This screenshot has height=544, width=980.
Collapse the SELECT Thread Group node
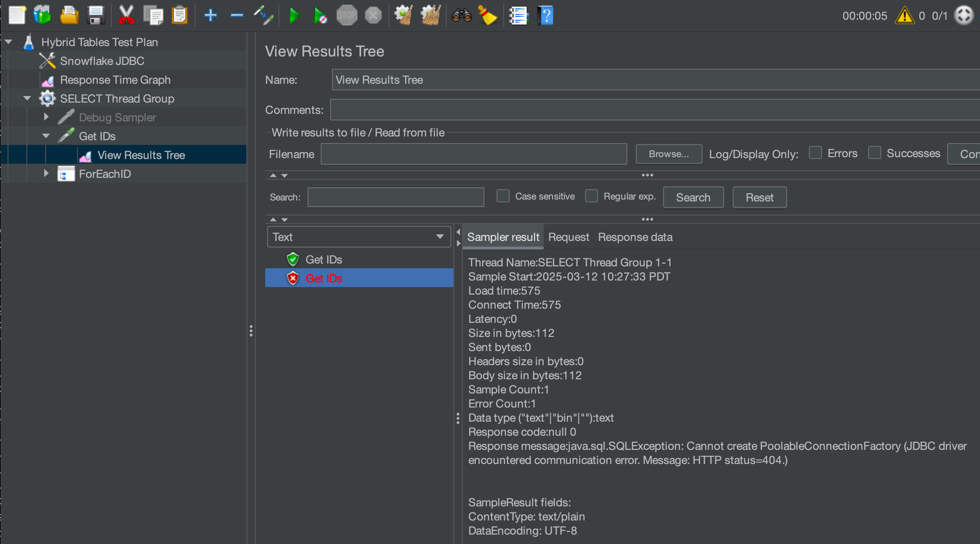pyautogui.click(x=27, y=98)
